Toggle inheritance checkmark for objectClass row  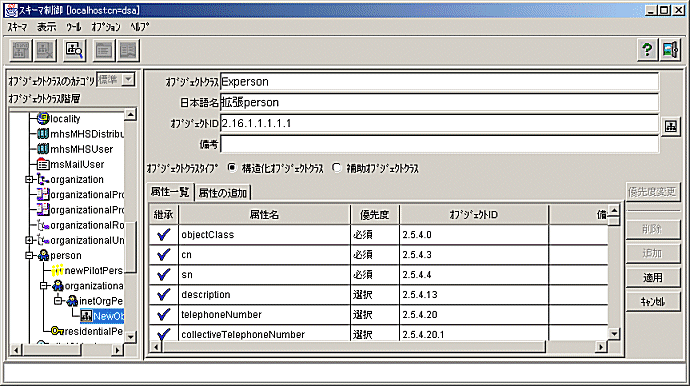click(x=163, y=235)
